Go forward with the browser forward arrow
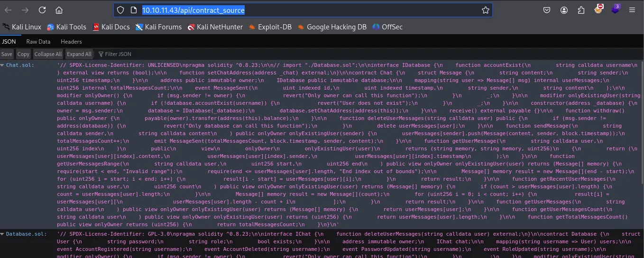 [25, 10]
